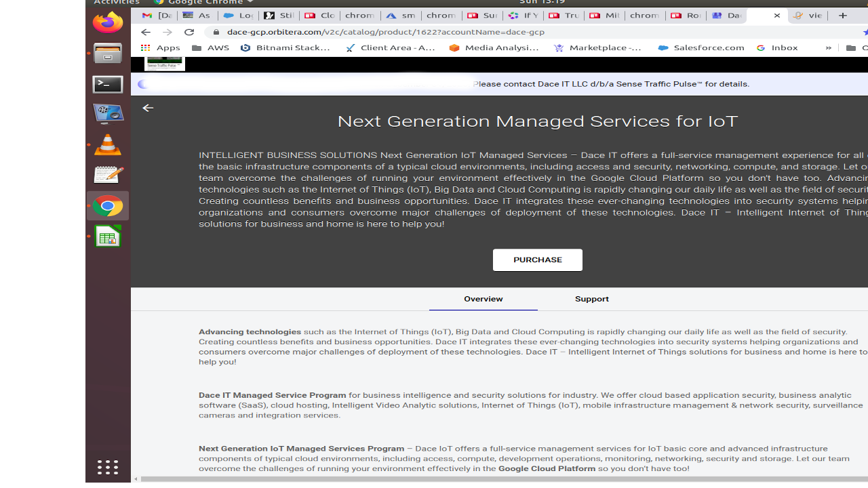Click 'Dace IT Managed Service Program' text
868x488 pixels.
272,395
